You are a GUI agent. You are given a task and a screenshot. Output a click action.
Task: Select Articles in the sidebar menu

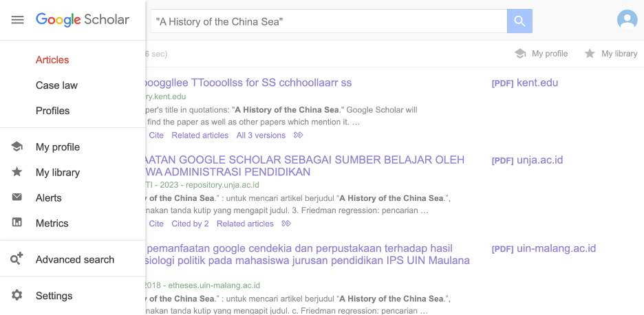[x=52, y=60]
